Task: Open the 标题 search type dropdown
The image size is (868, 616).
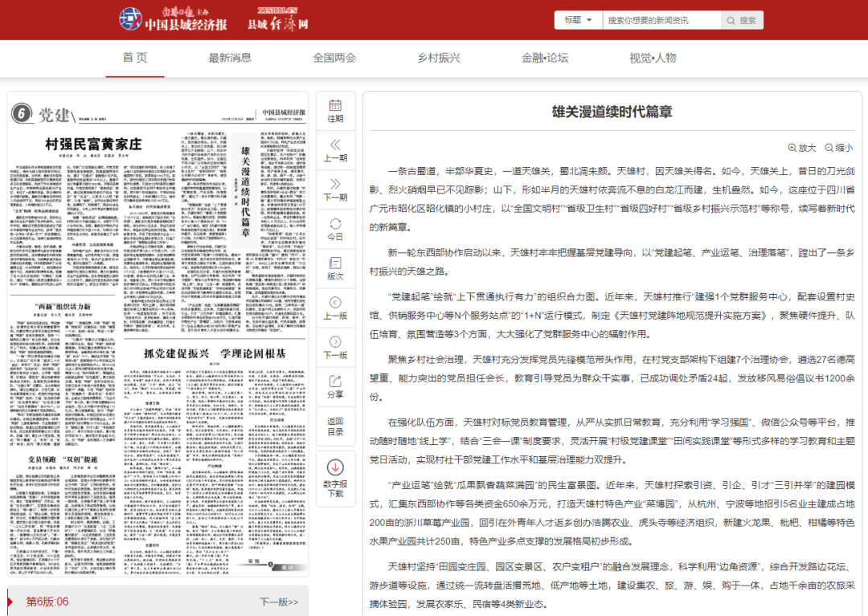Action: pos(578,20)
